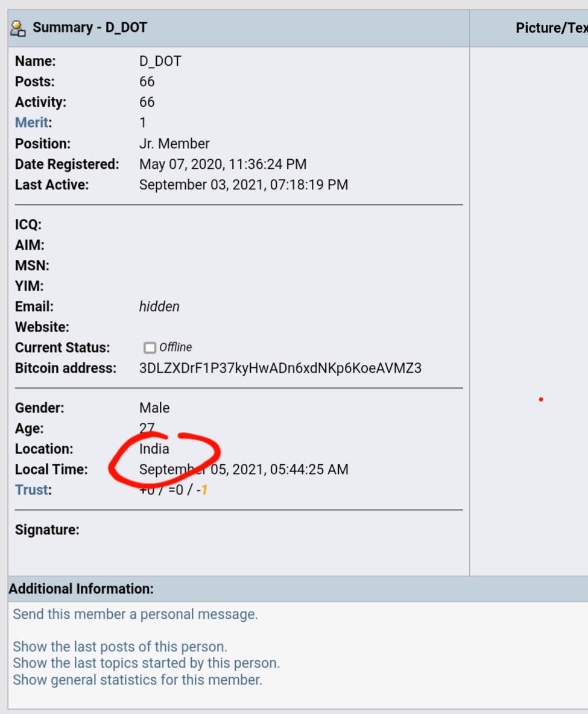Click the hidden email value
The width and height of the screenshot is (588, 714).
point(159,306)
